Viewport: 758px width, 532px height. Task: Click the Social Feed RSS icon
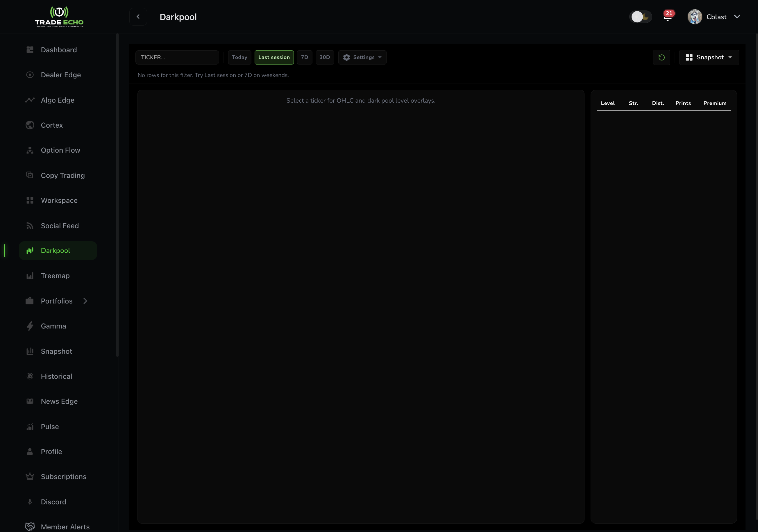tap(30, 226)
